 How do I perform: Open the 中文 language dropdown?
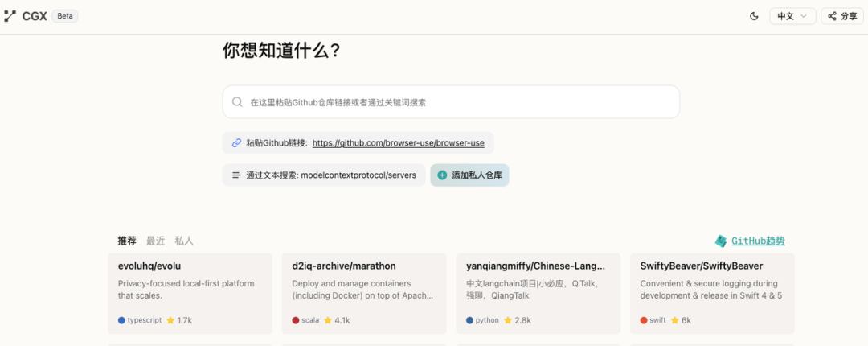pos(792,16)
